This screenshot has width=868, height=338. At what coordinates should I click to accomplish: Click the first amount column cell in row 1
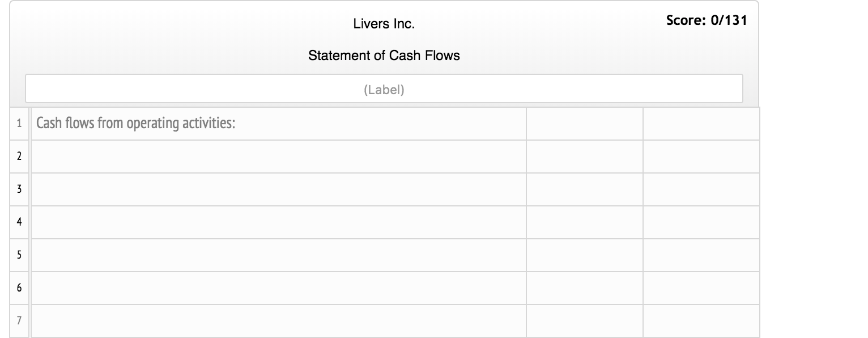[584, 122]
